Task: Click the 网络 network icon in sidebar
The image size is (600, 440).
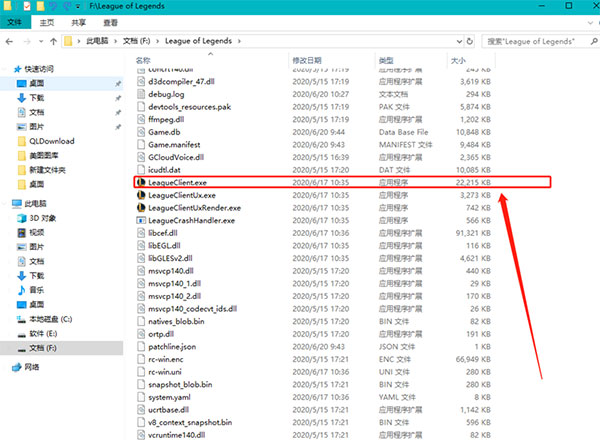Action: coord(17,367)
